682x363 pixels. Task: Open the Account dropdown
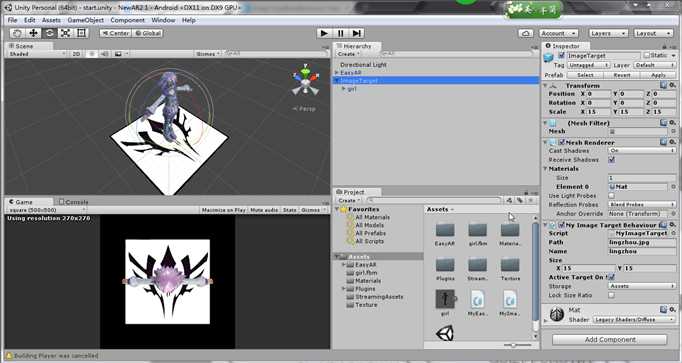559,33
